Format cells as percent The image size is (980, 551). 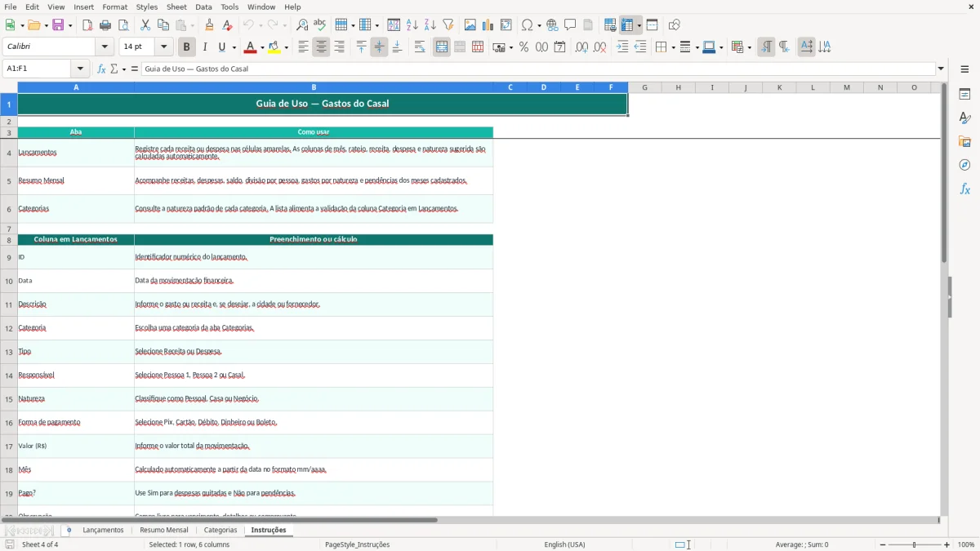[x=523, y=47]
